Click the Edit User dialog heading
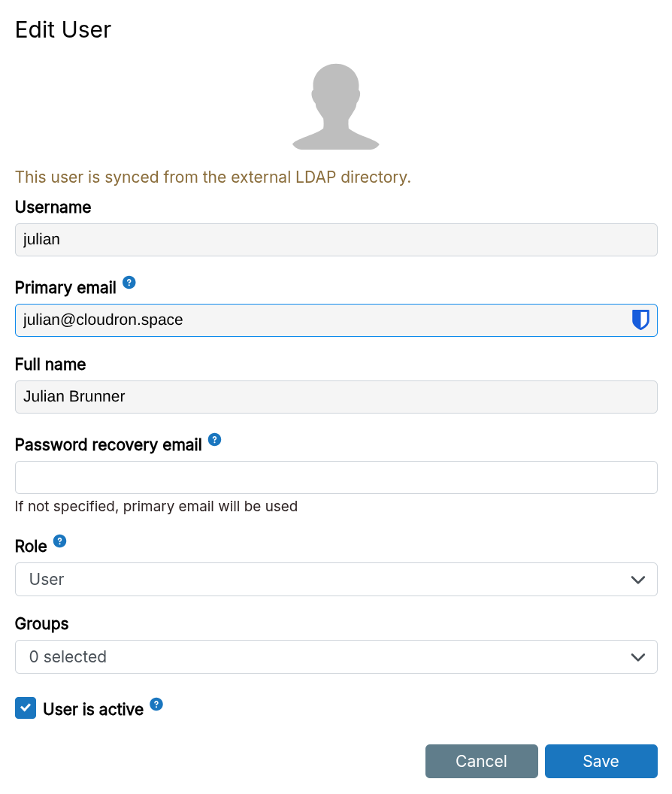672x794 pixels. coord(63,29)
